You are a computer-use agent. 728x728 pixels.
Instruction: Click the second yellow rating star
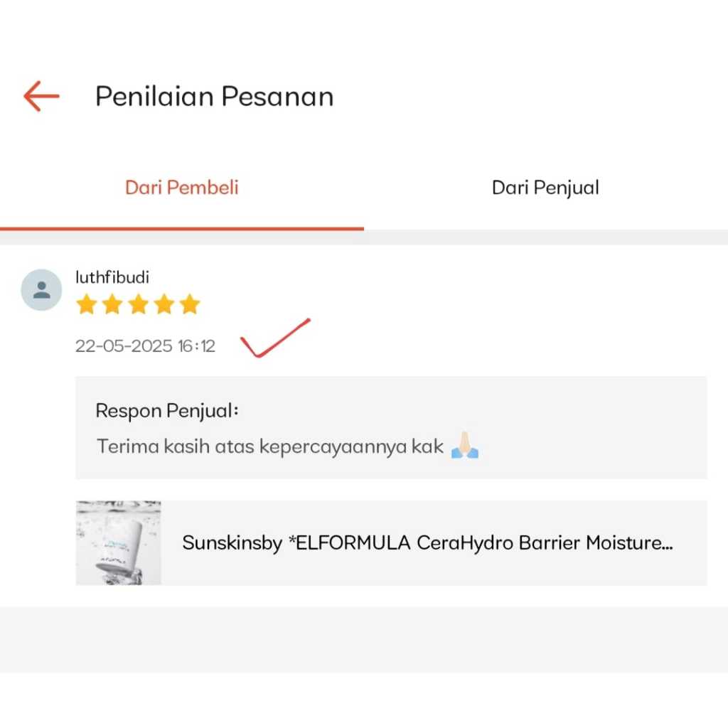tap(112, 304)
